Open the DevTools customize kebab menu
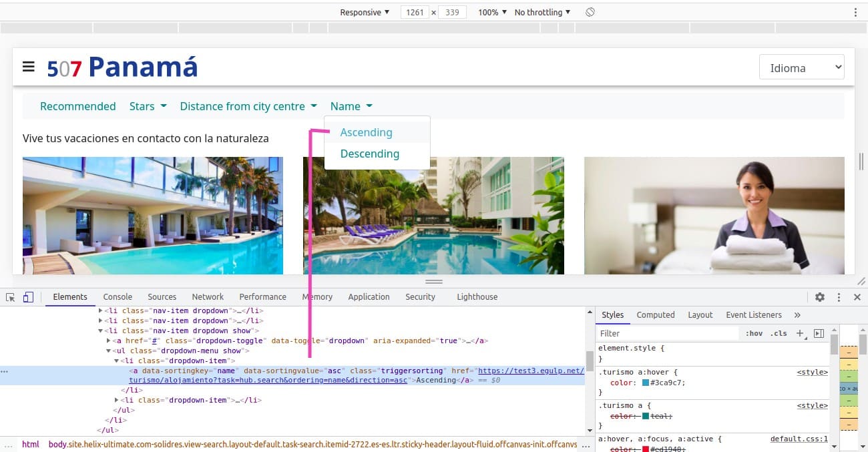Screen dimensions: 868x452 pos(839,297)
